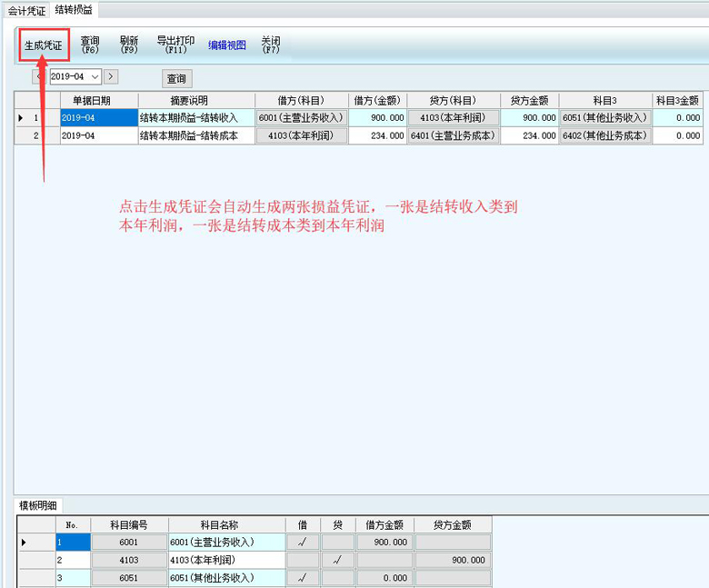Image resolution: width=709 pixels, height=588 pixels.
Task: Go to previous month with the left arrow
Action: [x=41, y=77]
